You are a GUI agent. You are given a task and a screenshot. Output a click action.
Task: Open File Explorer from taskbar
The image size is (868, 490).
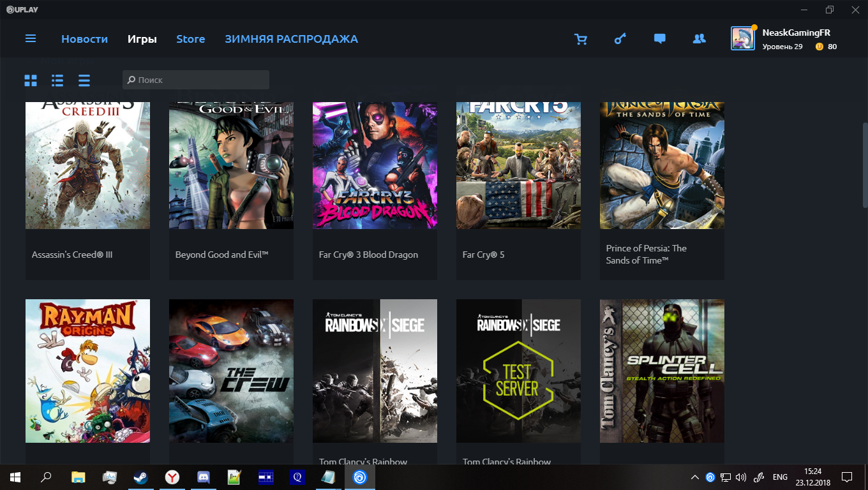click(x=78, y=477)
